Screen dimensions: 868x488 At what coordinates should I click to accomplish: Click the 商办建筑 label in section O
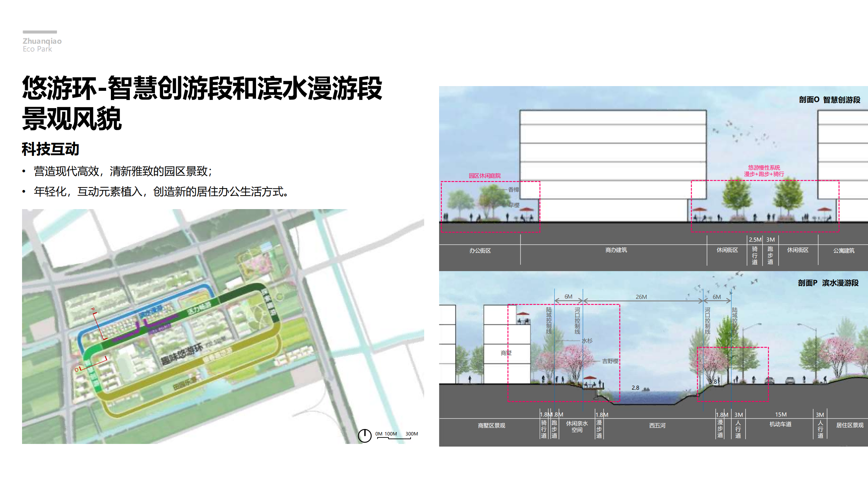[616, 250]
